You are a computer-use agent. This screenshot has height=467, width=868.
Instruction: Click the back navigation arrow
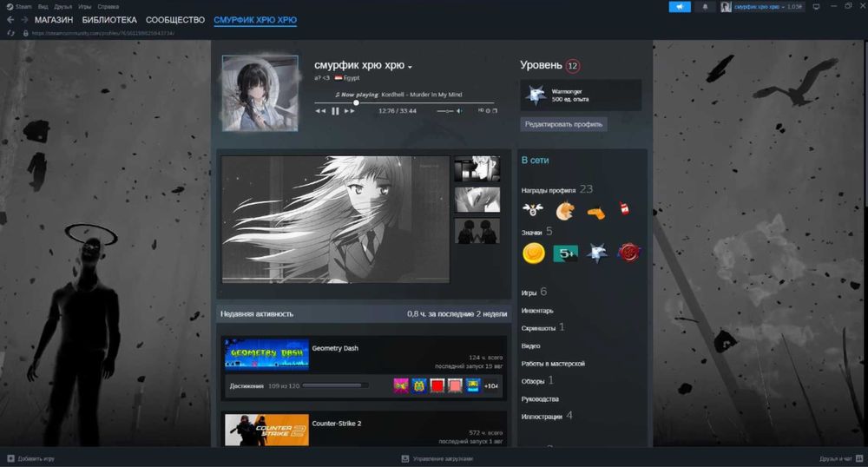point(10,20)
